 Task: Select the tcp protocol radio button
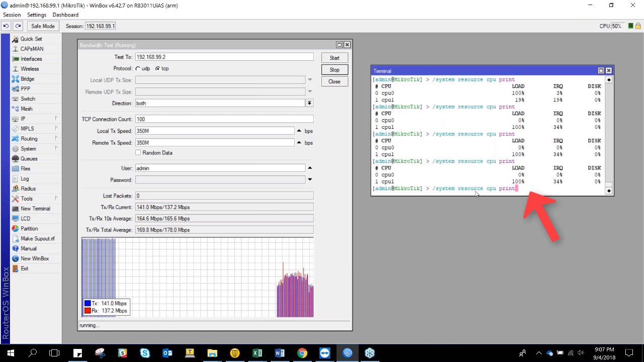[x=157, y=68]
